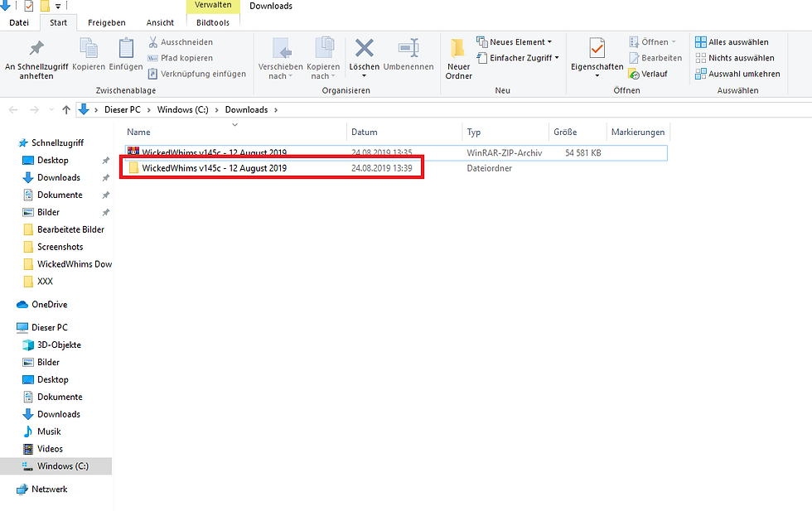Expand chevron after Downloads in address bar
812x511 pixels.
(275, 110)
